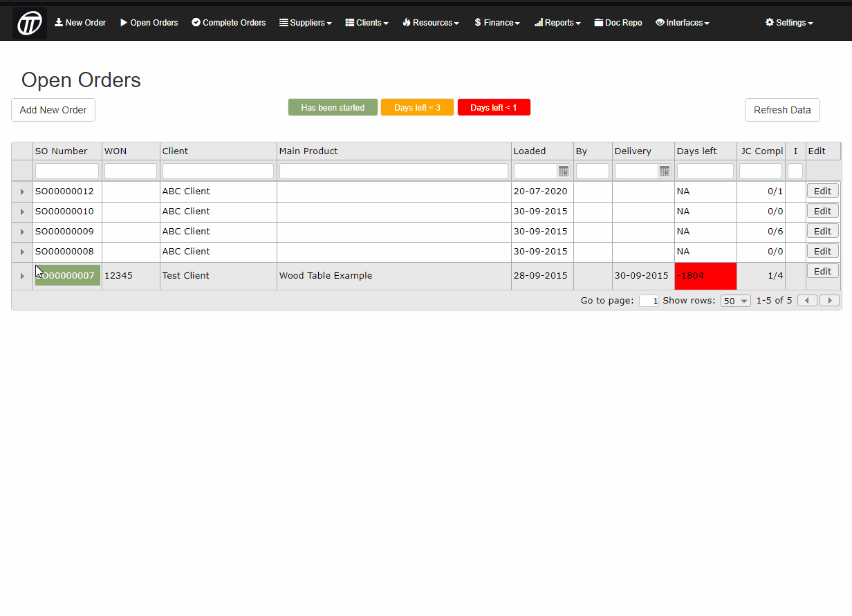Image resolution: width=852 pixels, height=616 pixels.
Task: Go to Complete Orders page
Action: [228, 23]
